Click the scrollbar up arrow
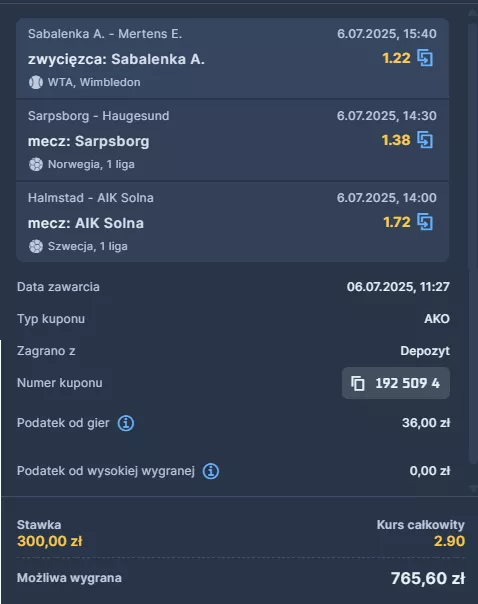 [x=473, y=13]
